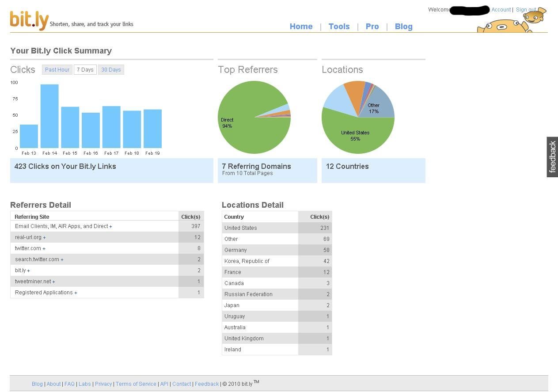Expand the twitter.com referrer details
This screenshot has width=558, height=392.
44,249
